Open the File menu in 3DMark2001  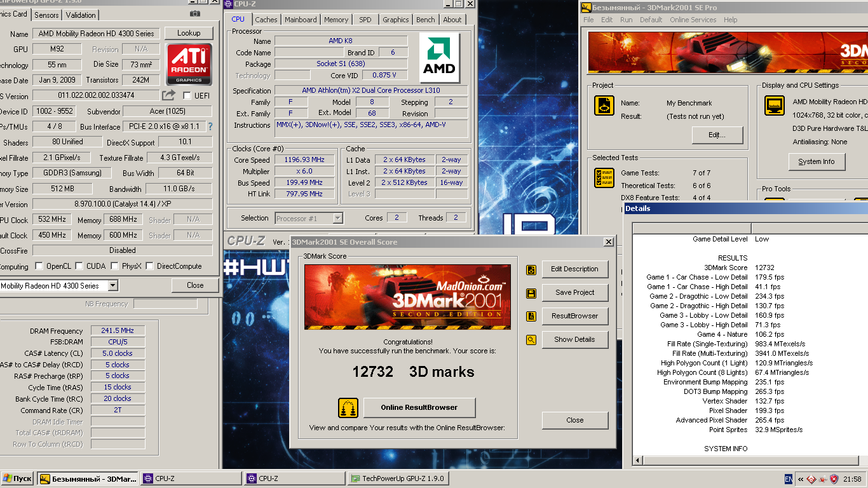(588, 20)
